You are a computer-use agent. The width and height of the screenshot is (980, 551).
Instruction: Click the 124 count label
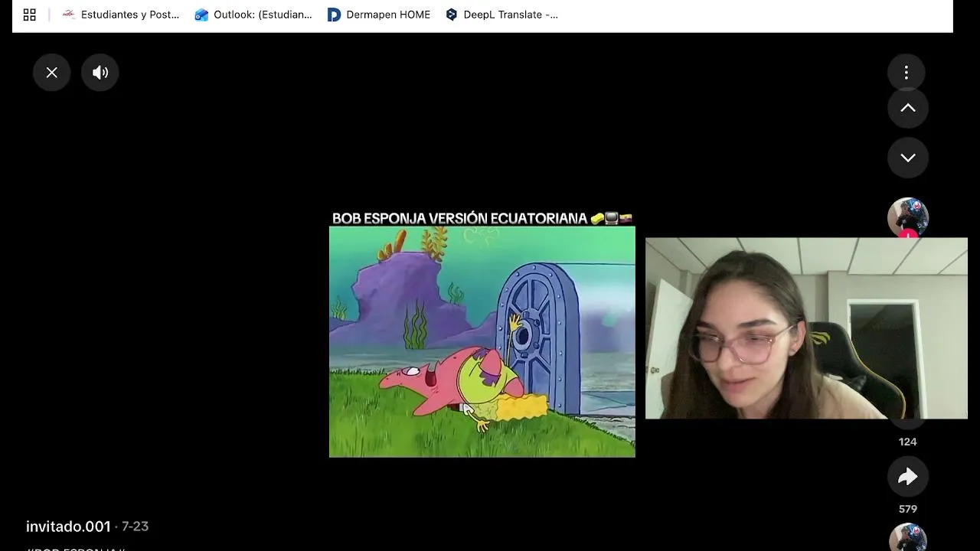[x=908, y=442]
